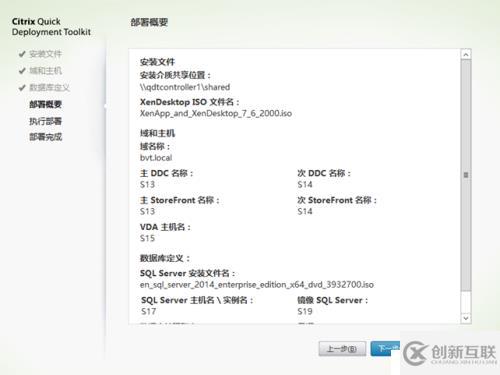Click the domain name bvt.local
This screenshot has width=500, height=375.
point(156,158)
